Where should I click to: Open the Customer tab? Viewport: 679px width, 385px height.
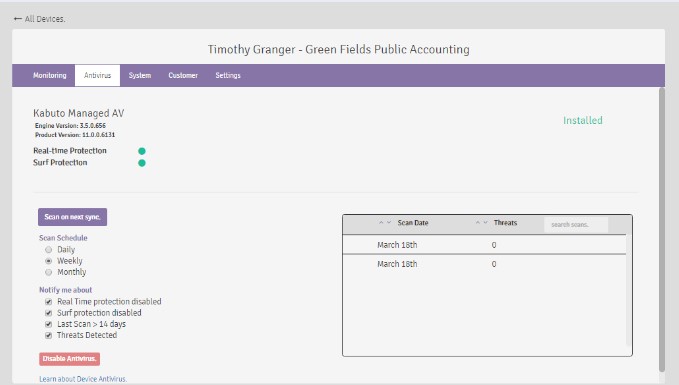click(x=183, y=75)
